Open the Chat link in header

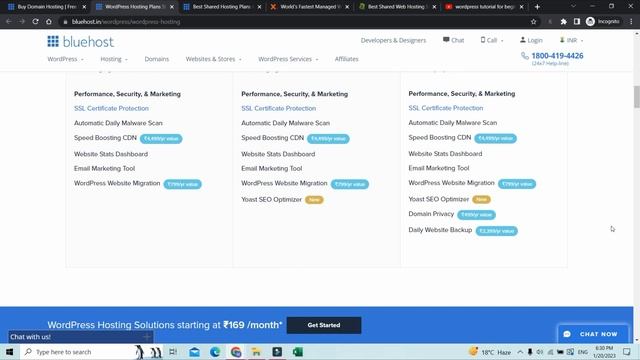(x=453, y=40)
